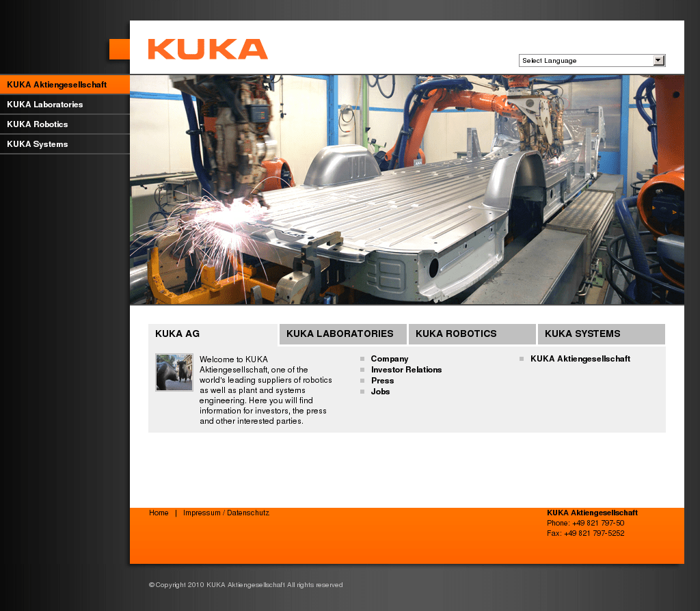Switch to the KUKA ROBOTICS tab

click(x=472, y=334)
